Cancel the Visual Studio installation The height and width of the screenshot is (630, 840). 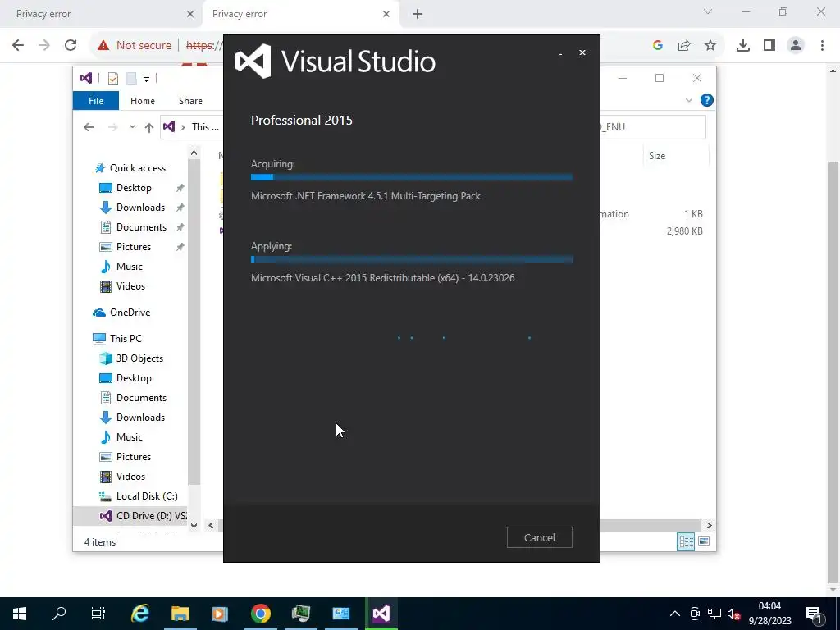[540, 537]
